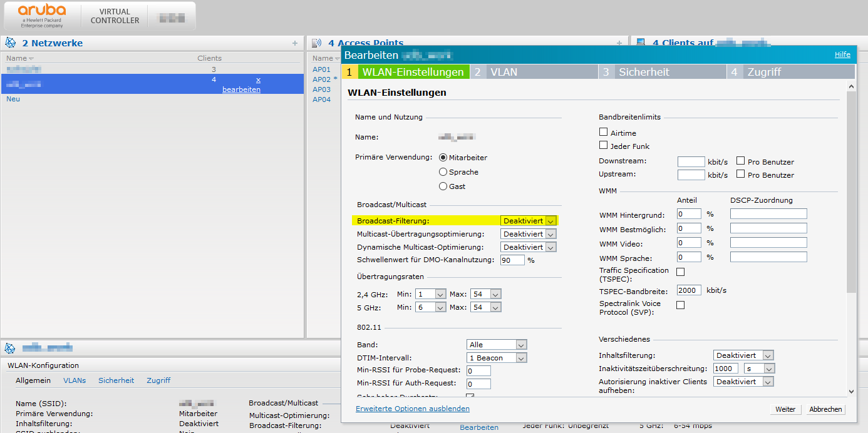The width and height of the screenshot is (868, 433).
Task: Switch to the VLAN wizard step
Action: pyautogui.click(x=534, y=72)
